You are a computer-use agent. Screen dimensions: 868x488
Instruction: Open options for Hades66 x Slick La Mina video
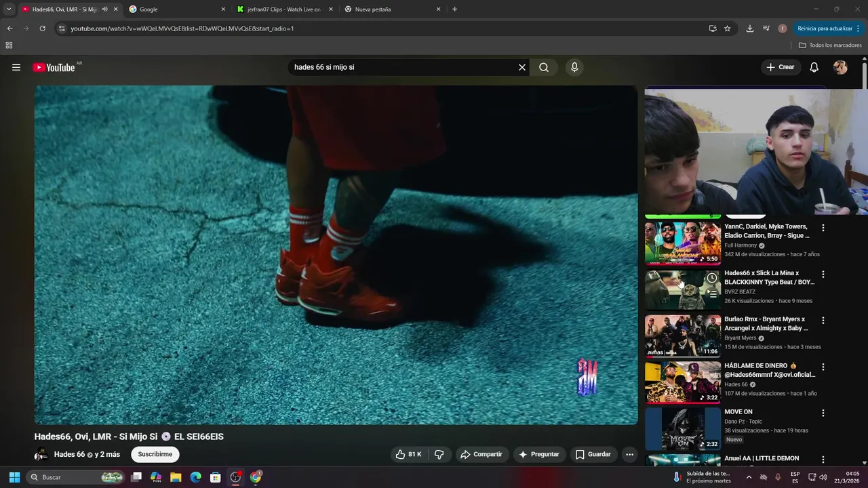click(x=823, y=274)
